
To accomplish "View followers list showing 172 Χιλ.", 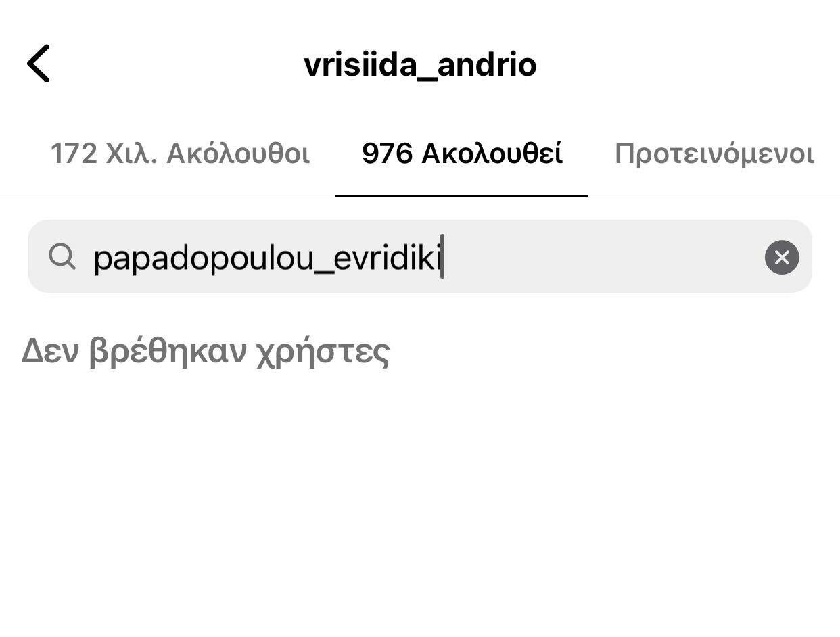I will 180,154.
